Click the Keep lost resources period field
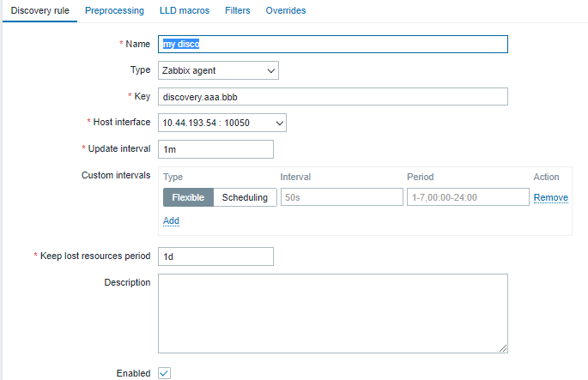The image size is (588, 380). (215, 256)
